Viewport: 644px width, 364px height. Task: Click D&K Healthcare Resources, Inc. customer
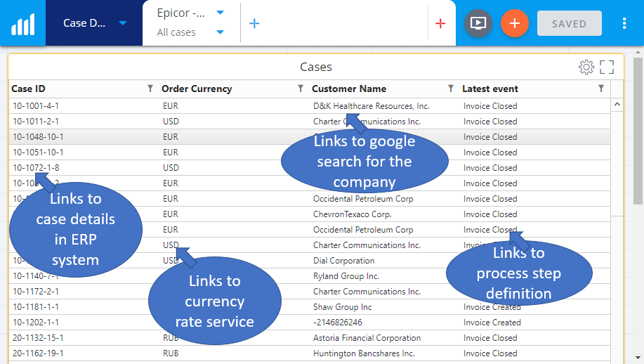(x=372, y=106)
